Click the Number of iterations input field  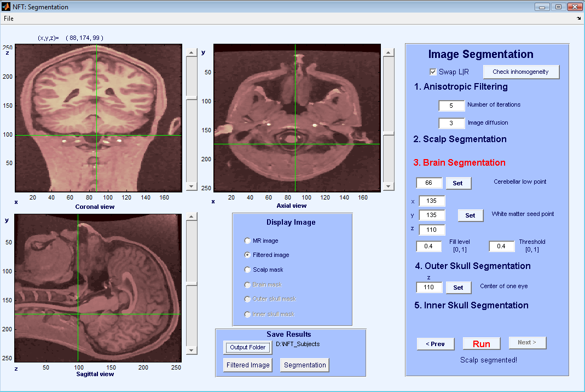[x=451, y=106]
